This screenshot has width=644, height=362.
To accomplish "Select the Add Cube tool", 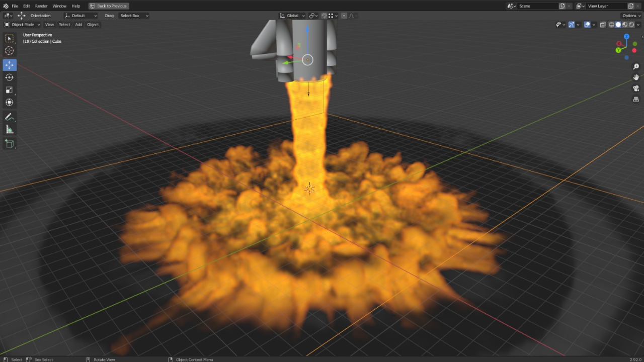I will click(x=9, y=143).
